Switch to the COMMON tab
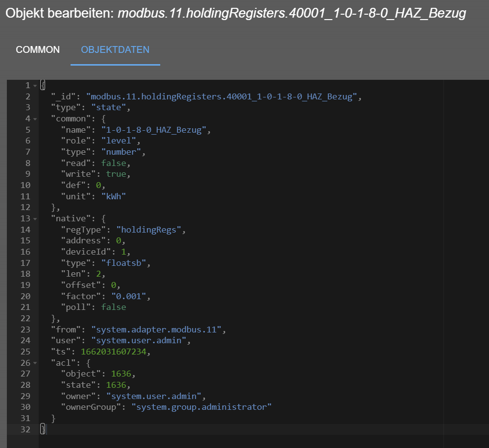489x448 pixels. coord(38,50)
